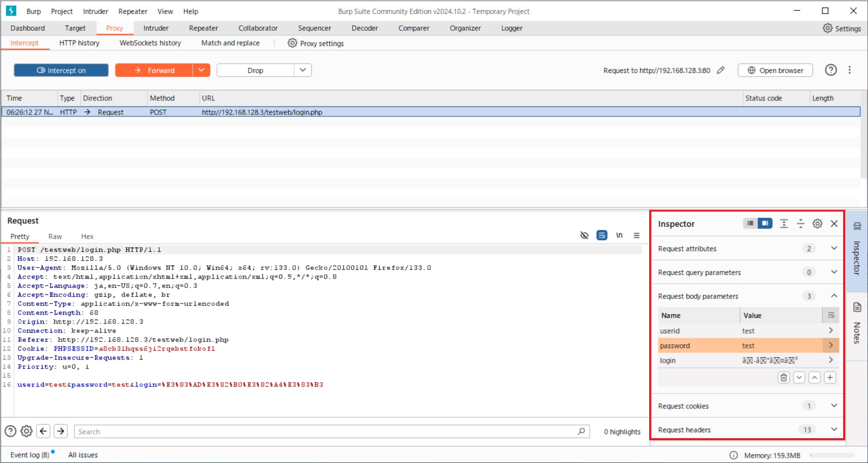Viewport: 868px width, 463px height.
Task: Go to the next search match arrow
Action: (61, 431)
